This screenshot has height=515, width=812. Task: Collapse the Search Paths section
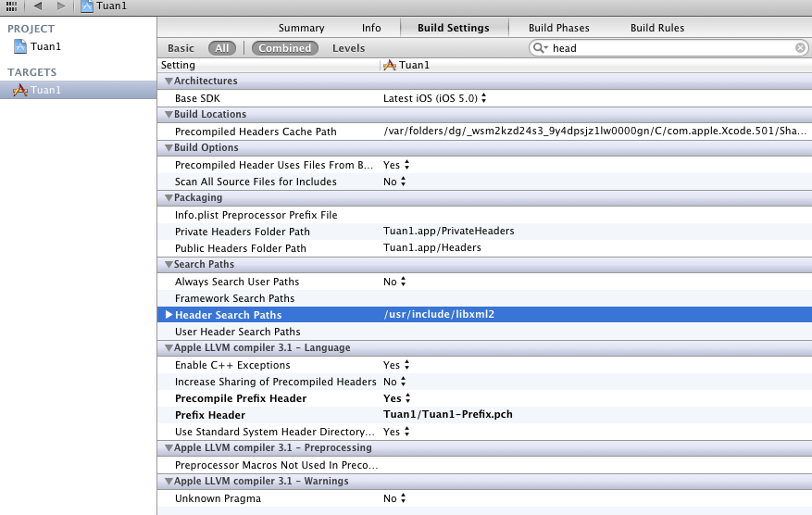(169, 265)
